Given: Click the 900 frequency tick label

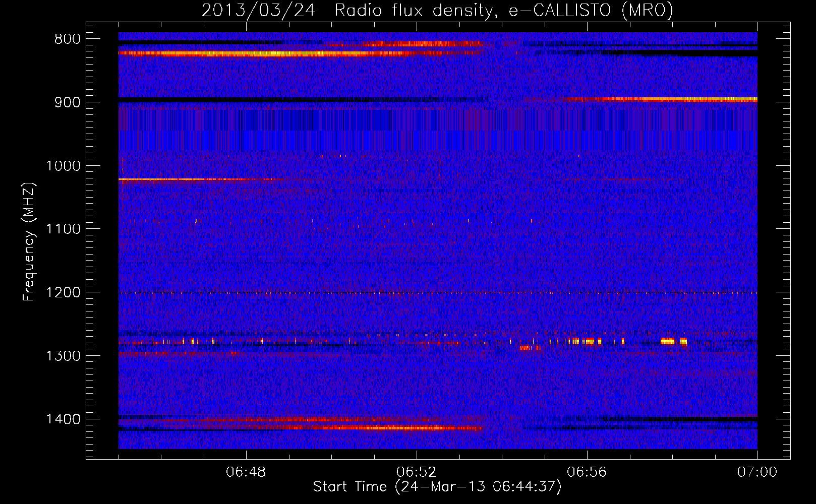Looking at the screenshot, I should (x=68, y=102).
